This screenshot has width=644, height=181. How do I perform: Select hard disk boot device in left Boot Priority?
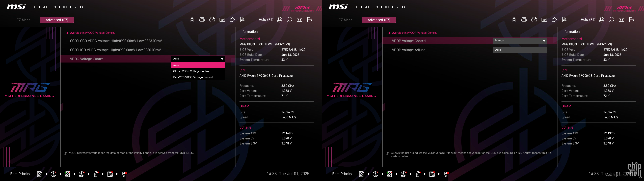tap(40, 174)
